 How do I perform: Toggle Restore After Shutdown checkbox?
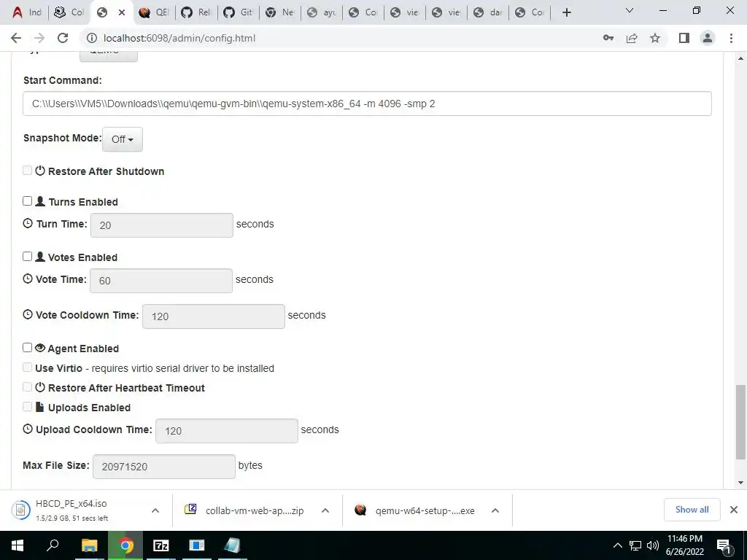coord(27,171)
